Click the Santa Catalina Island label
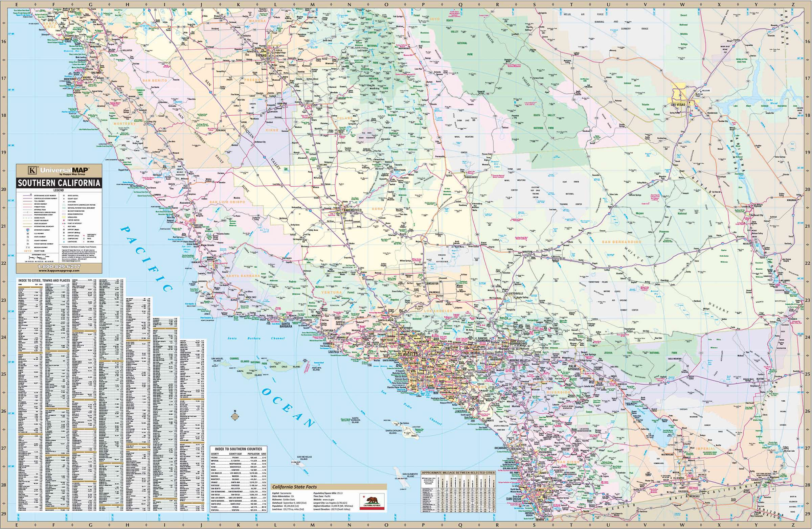This screenshot has width=812, height=529. point(394,431)
